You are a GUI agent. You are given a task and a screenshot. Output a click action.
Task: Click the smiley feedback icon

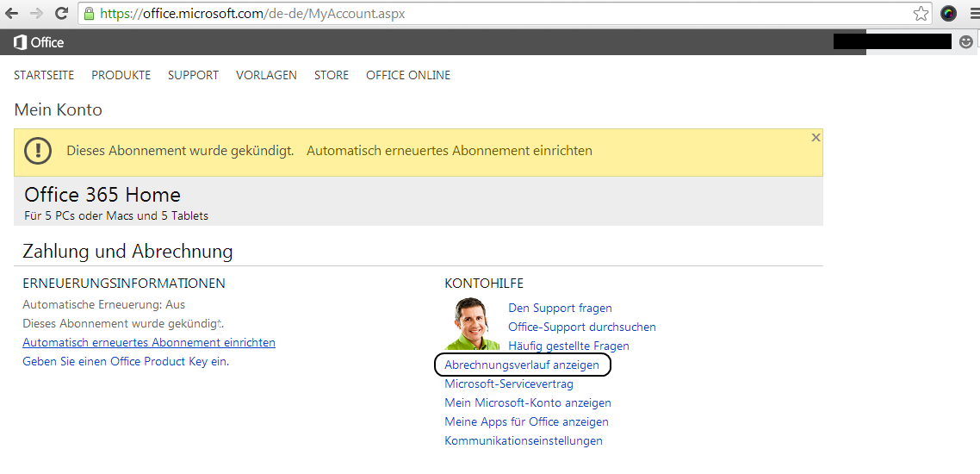pos(965,42)
